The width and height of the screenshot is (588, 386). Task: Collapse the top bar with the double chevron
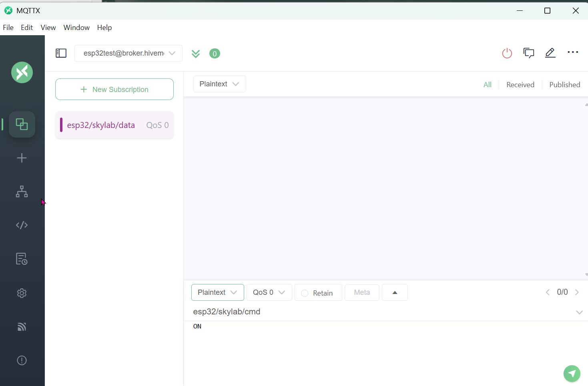tap(196, 54)
